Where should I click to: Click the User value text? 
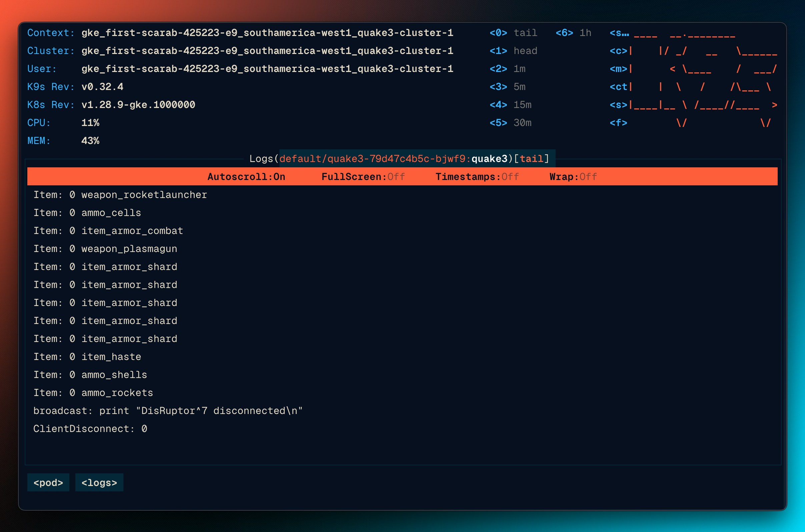267,69
